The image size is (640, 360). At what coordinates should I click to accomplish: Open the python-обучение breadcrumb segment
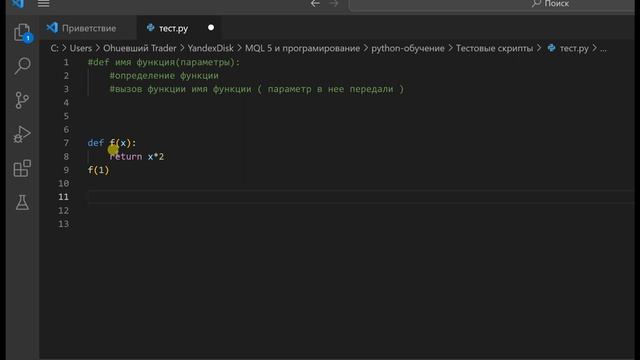408,48
